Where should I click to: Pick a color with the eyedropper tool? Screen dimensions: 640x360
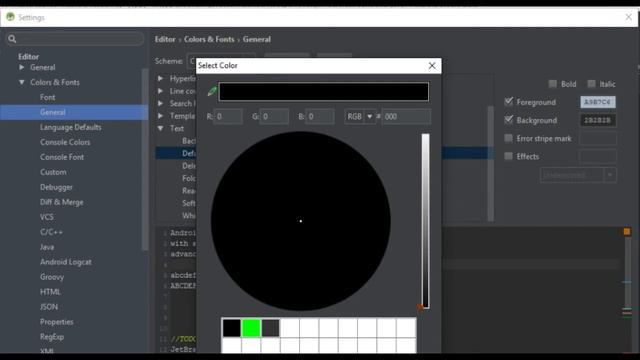[212, 91]
